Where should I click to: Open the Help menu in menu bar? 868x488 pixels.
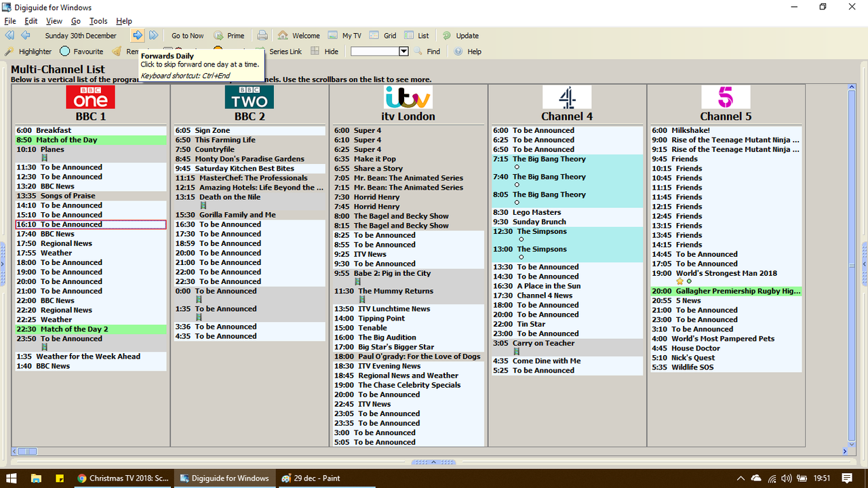point(124,21)
